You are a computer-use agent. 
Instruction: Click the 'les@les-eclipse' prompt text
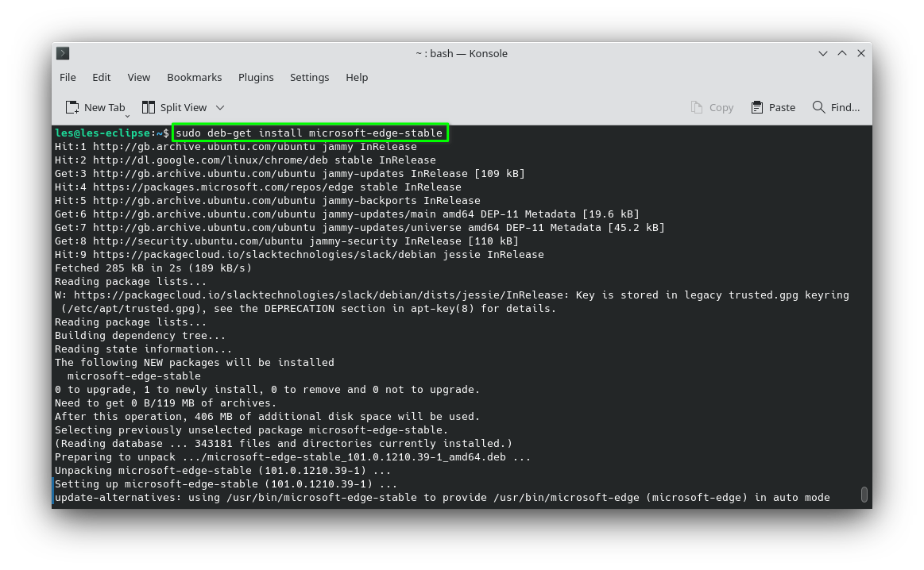coord(102,133)
